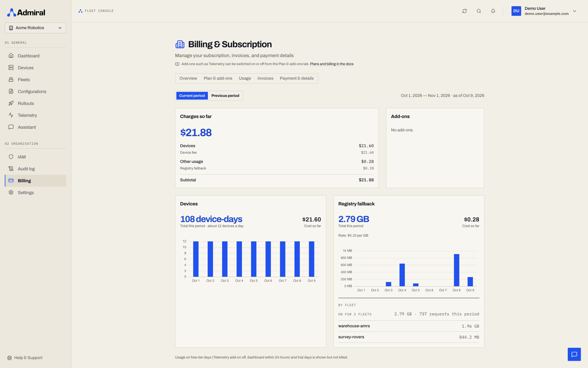The width and height of the screenshot is (588, 368).
Task: Open Plans and billing in the docs link
Action: click(x=332, y=64)
